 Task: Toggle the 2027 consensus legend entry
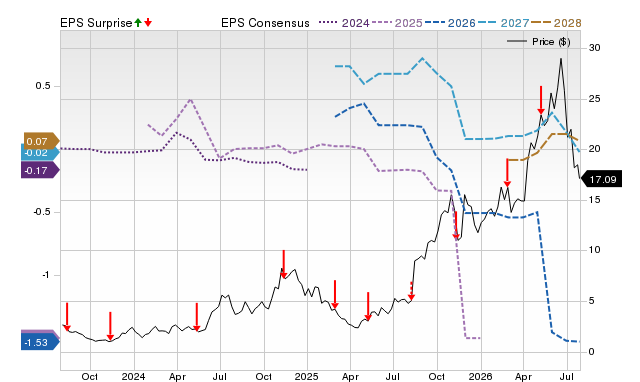tap(503, 23)
